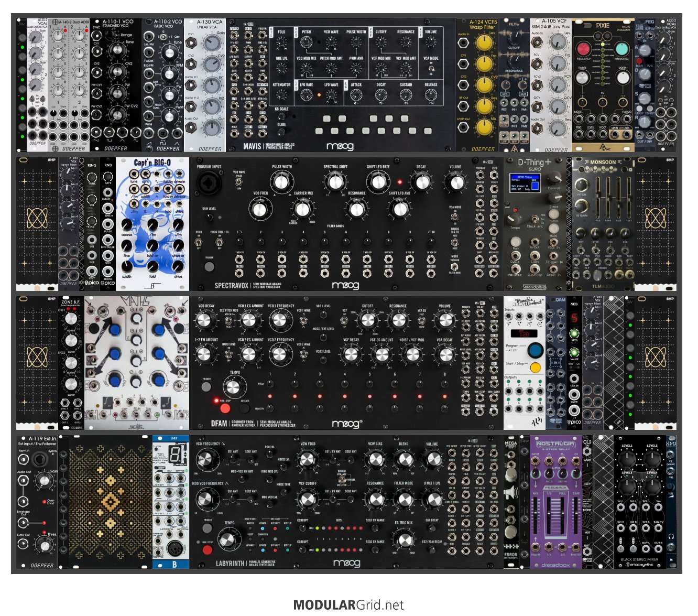This screenshot has height=616, width=698.
Task: Click the LEVEL1 knob on Black Stereo Mixer
Action: click(x=627, y=459)
